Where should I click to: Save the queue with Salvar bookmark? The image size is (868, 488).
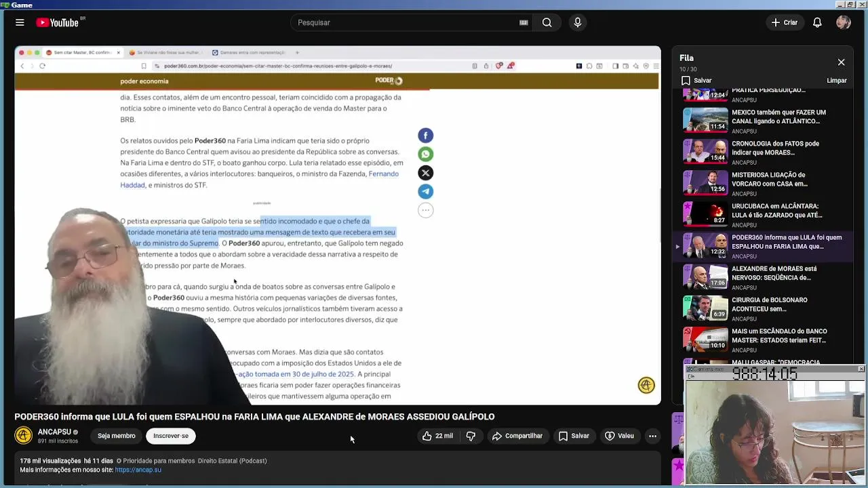[697, 81]
